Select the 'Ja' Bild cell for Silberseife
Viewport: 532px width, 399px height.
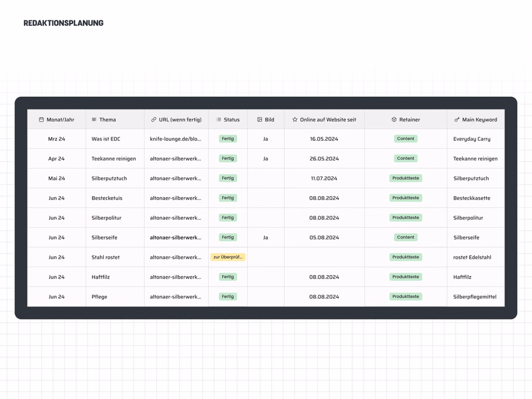pyautogui.click(x=265, y=238)
